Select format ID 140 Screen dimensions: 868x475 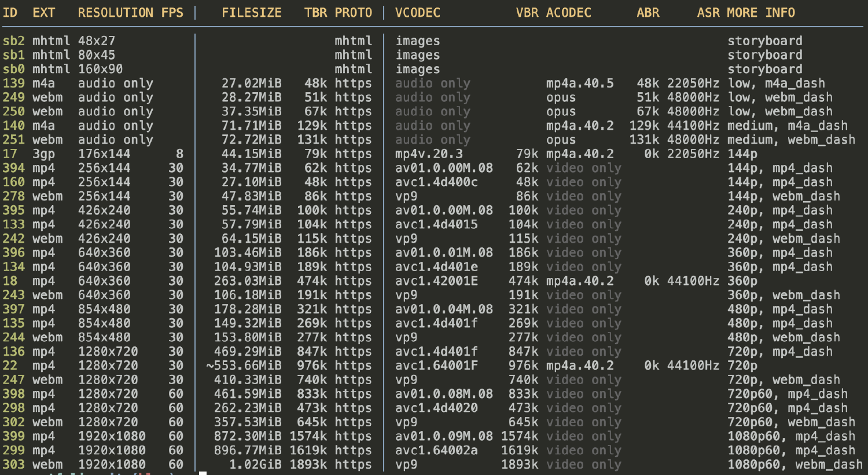click(x=14, y=126)
